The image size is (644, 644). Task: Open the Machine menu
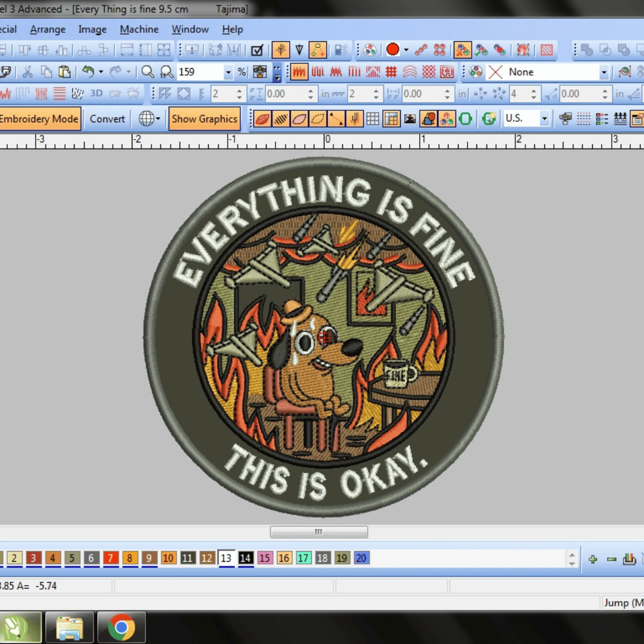139,29
